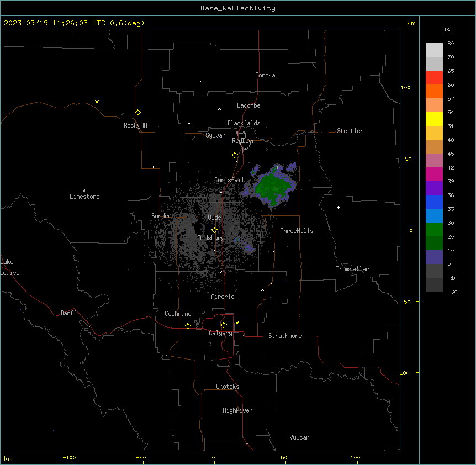Click the Vulcan city label

point(300,437)
